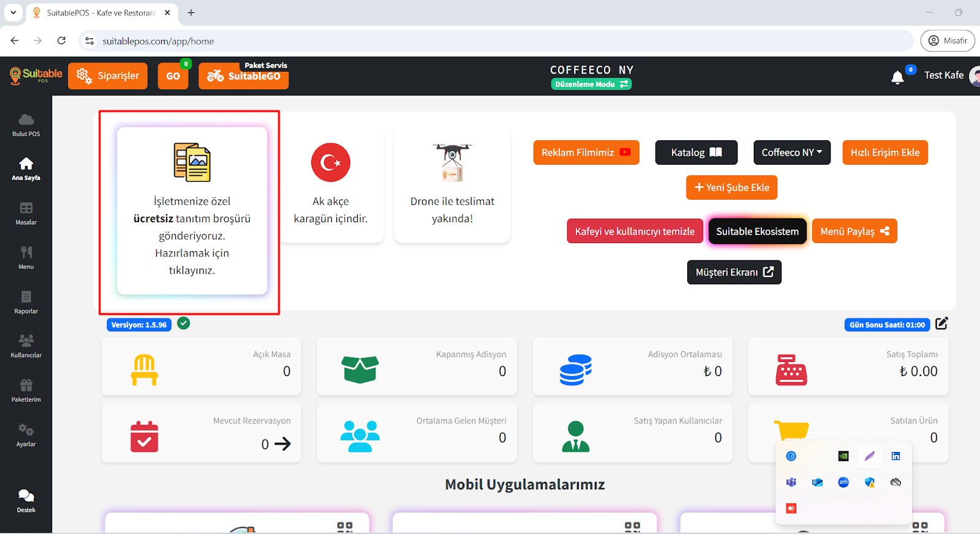Open the OneDrive cloud icon in tray popup
This screenshot has width=980, height=534.
pyautogui.click(x=895, y=483)
